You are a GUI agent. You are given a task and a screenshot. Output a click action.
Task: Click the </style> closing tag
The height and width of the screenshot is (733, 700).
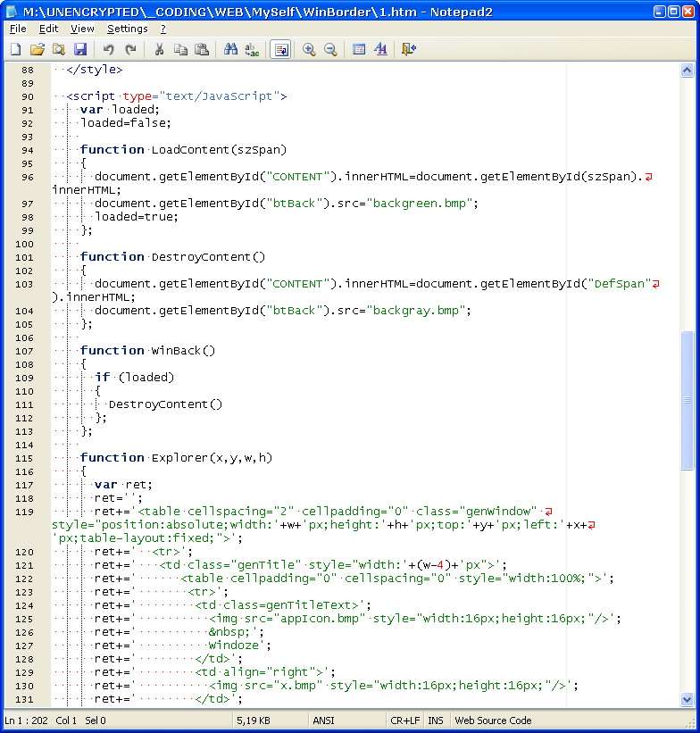tap(95, 70)
